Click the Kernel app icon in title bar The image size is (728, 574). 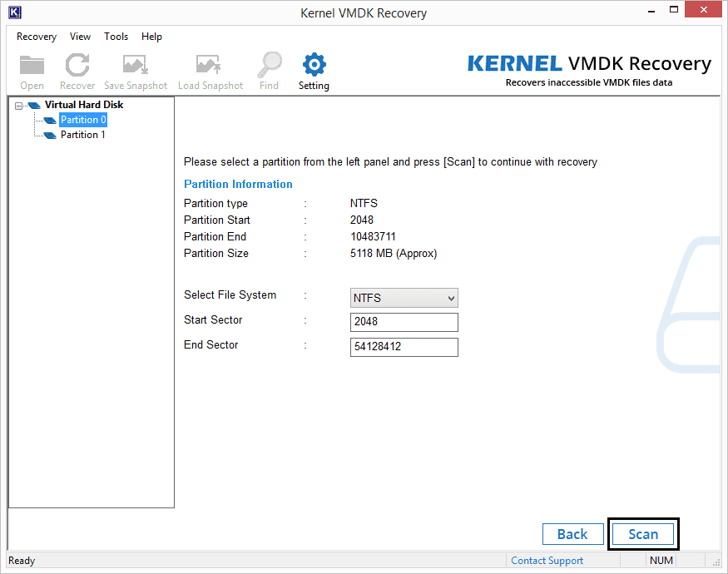click(15, 12)
